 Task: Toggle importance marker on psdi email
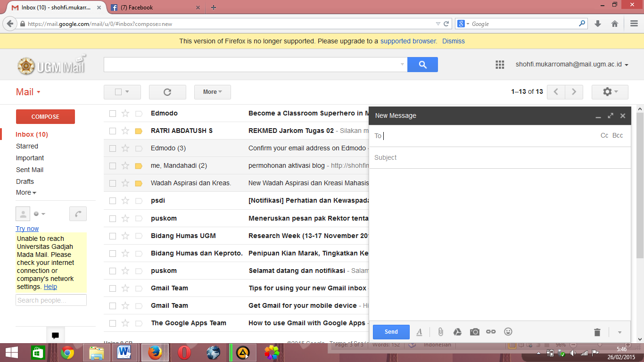coord(139,201)
